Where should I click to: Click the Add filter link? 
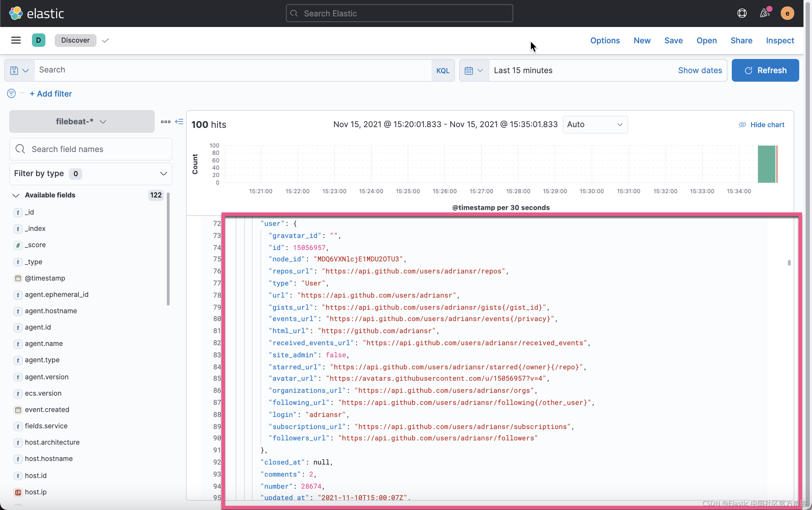pyautogui.click(x=51, y=93)
